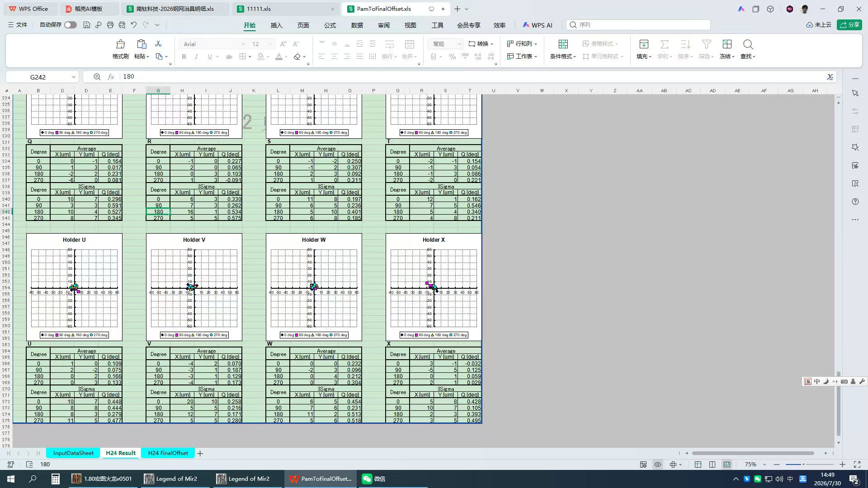Screen dimensions: 868x488
Task: Click the Undo arrow icon
Action: 134,25
